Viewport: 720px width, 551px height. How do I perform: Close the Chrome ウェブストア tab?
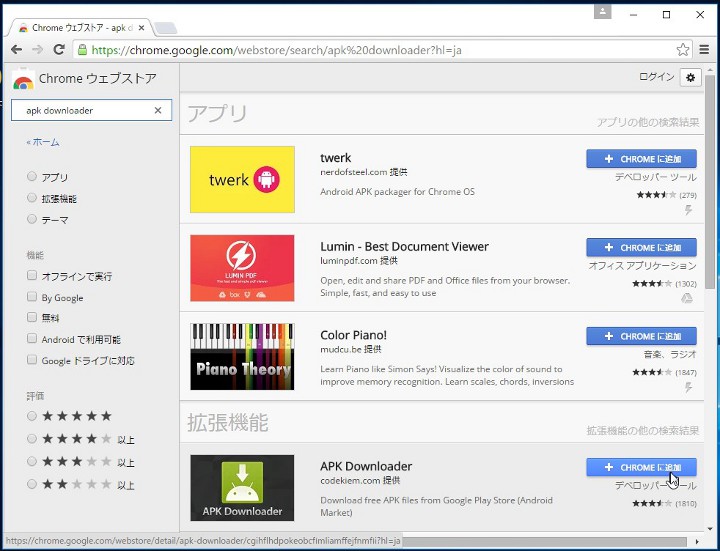tap(141, 28)
